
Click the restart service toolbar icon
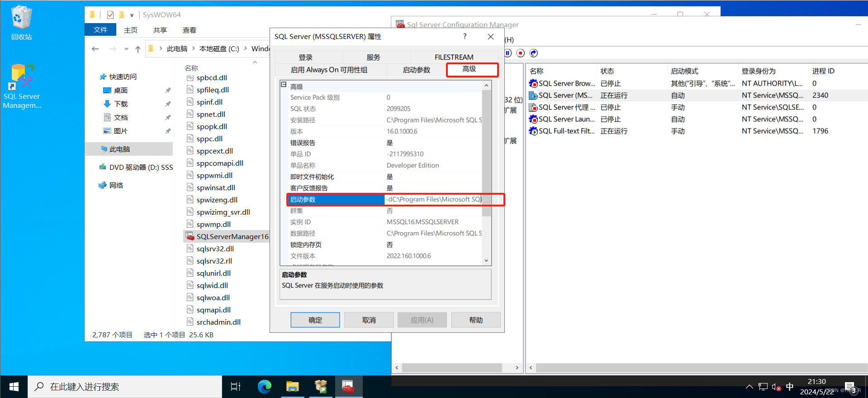(x=534, y=53)
